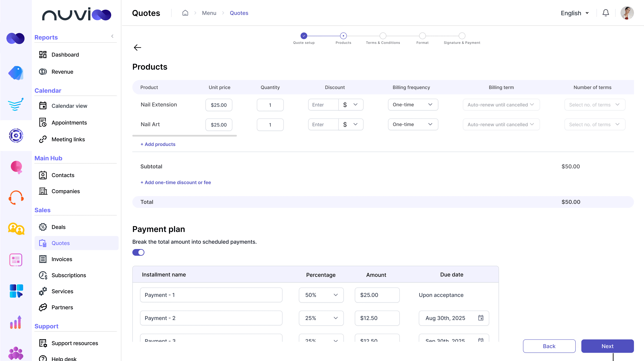The image size is (644, 361).
Task: Click the Products step circle
Action: [343, 36]
